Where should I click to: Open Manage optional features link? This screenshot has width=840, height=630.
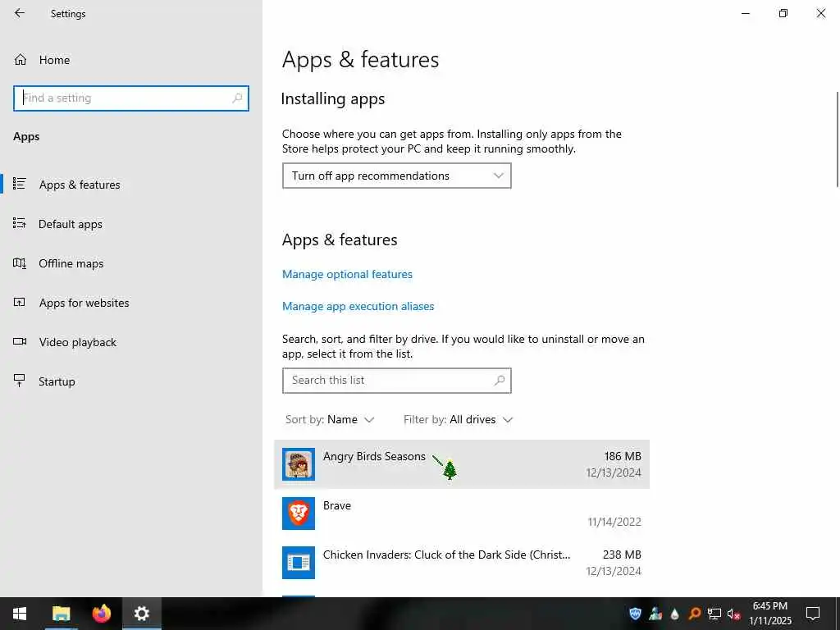[x=347, y=274]
